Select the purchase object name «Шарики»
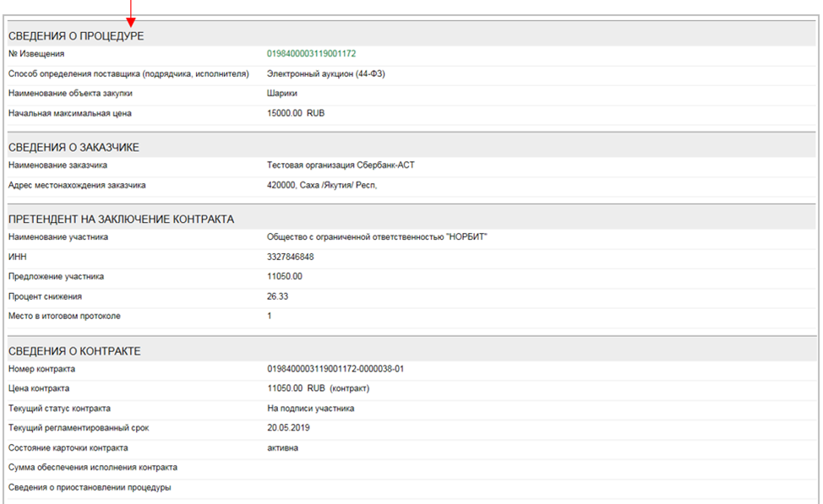The height and width of the screenshot is (504, 823). point(281,94)
